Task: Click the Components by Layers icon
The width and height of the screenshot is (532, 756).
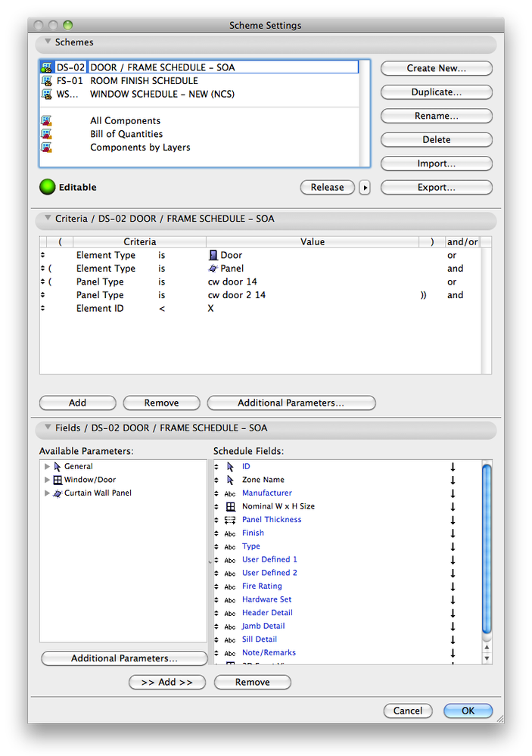Action: coord(47,147)
